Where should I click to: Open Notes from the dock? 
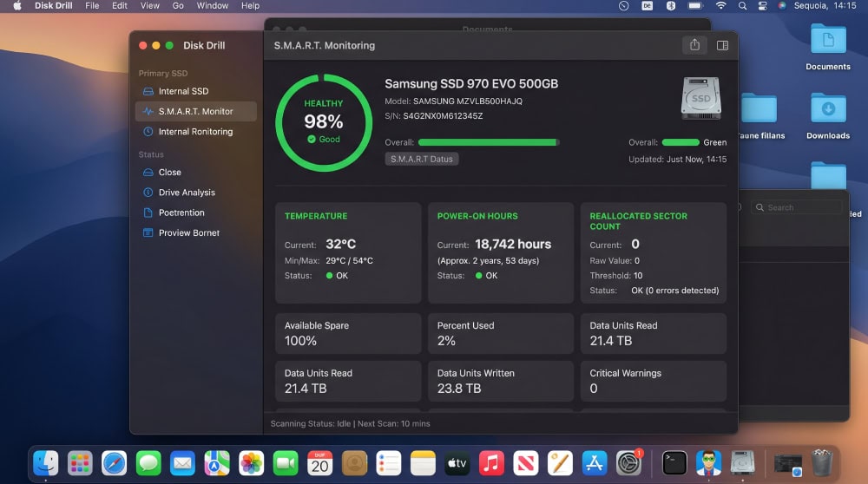423,463
